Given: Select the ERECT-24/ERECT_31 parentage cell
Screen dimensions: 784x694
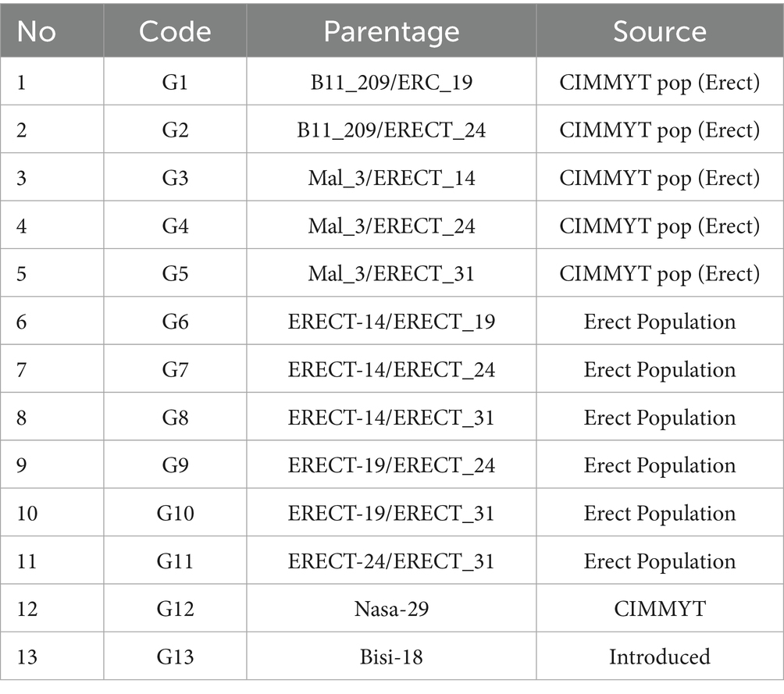Looking at the screenshot, I should pos(391,561).
